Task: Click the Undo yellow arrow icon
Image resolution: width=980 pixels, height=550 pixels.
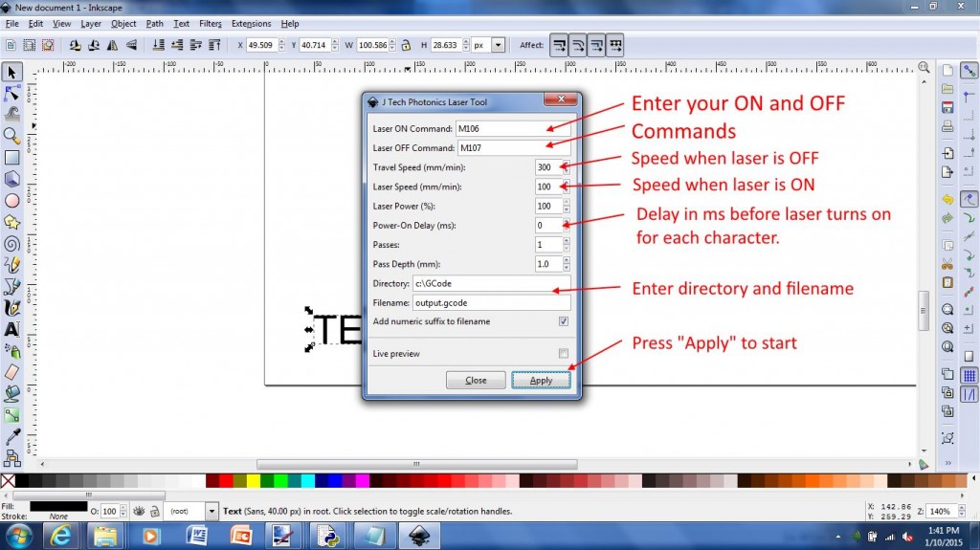Action: point(947,199)
